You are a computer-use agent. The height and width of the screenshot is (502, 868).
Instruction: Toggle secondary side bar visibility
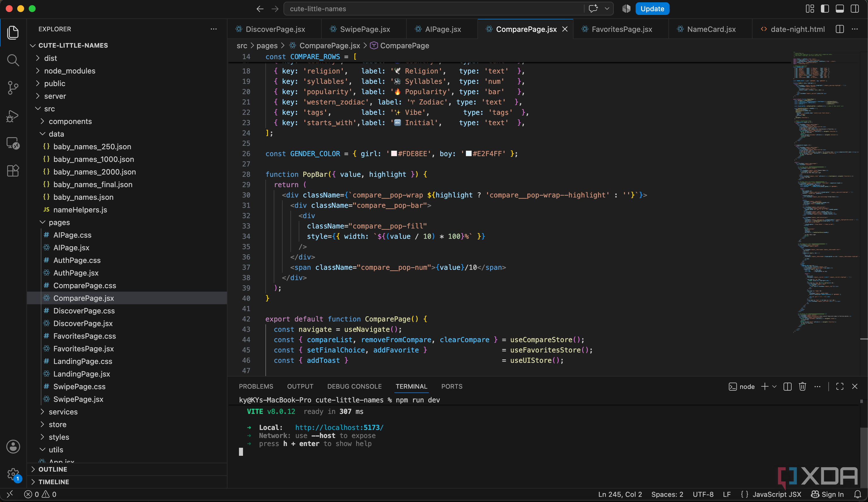click(x=855, y=9)
